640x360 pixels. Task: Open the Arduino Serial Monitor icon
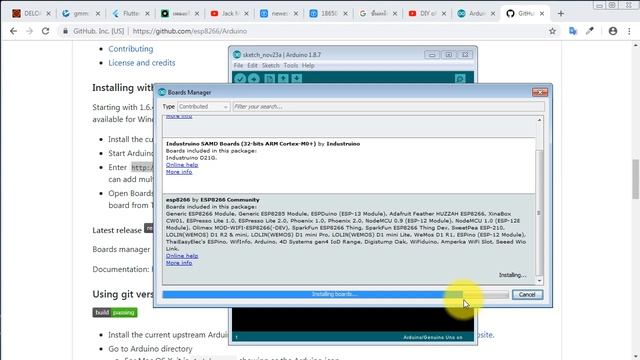460,79
